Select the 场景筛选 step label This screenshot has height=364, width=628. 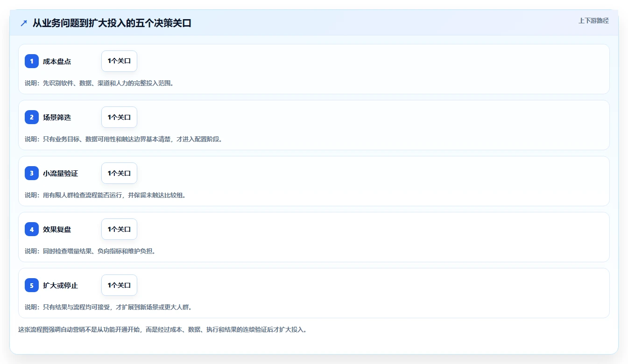[x=57, y=117]
